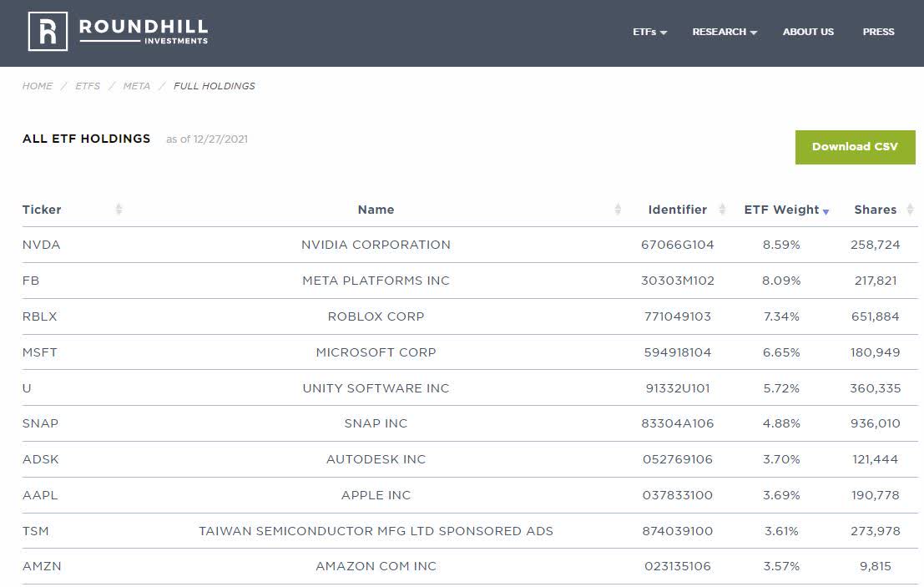Select identifier 67066G104
The image size is (924, 587).
(678, 245)
